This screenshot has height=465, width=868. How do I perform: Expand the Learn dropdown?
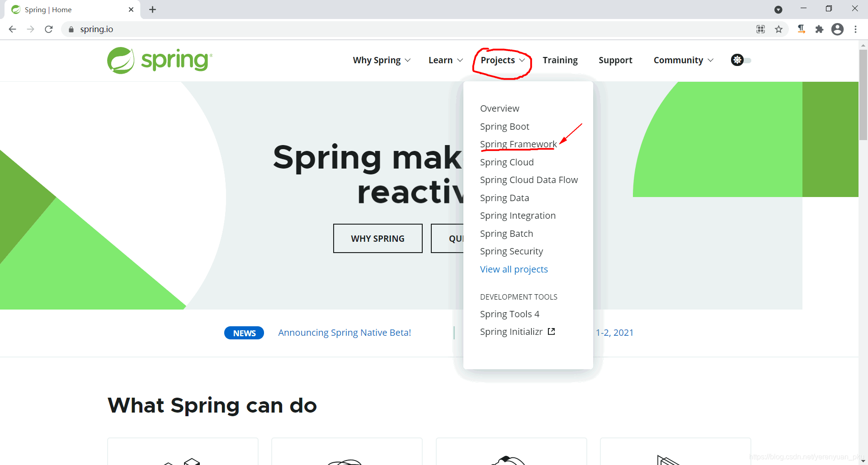pyautogui.click(x=446, y=60)
